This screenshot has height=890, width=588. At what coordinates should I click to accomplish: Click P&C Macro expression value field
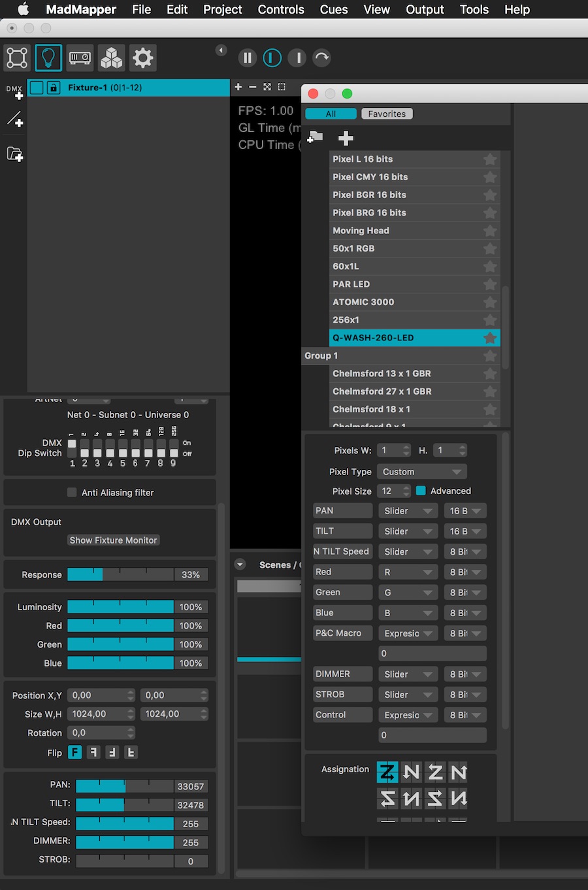pyautogui.click(x=433, y=653)
